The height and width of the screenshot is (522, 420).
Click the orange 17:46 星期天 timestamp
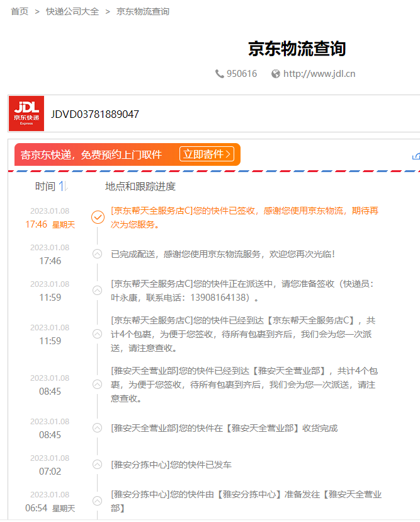[x=50, y=224]
